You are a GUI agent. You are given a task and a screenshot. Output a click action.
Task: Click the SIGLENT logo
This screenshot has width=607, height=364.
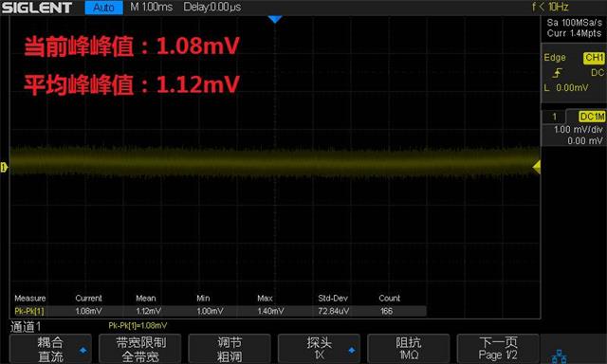point(37,8)
